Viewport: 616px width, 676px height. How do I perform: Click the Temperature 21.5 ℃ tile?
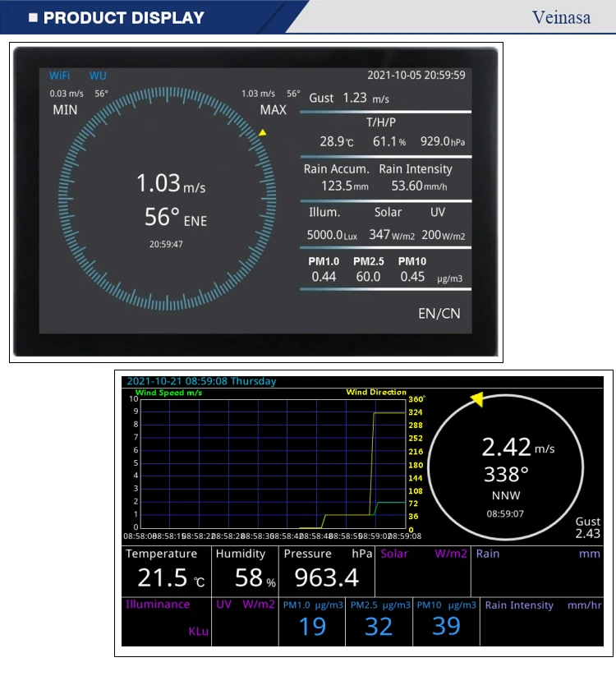[166, 570]
